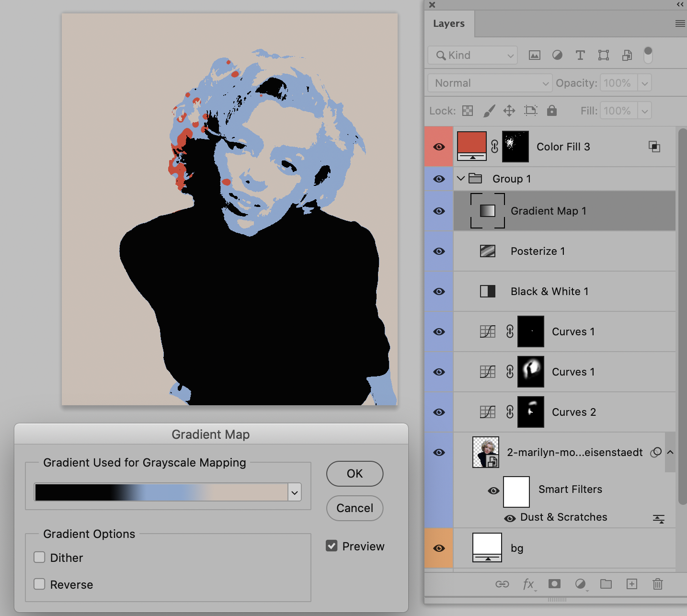This screenshot has height=616, width=687.
Task: Toggle Dust & Scratches filter visibility
Action: click(510, 518)
